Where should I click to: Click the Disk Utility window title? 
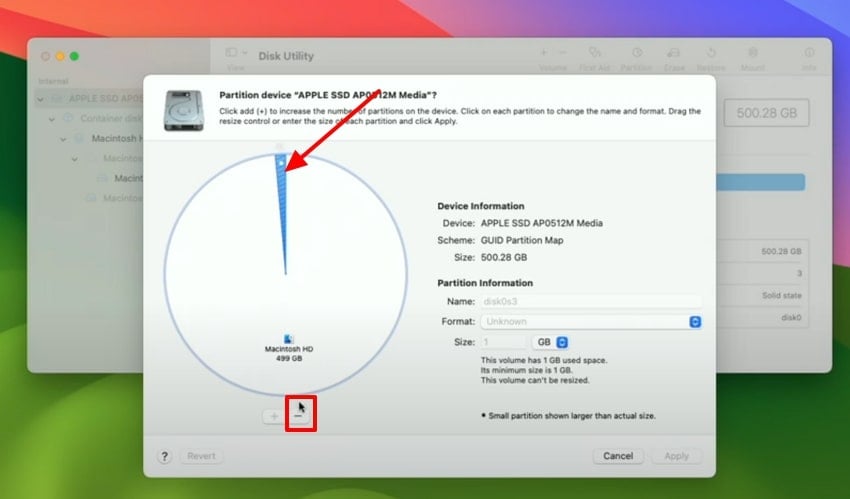pyautogui.click(x=286, y=56)
